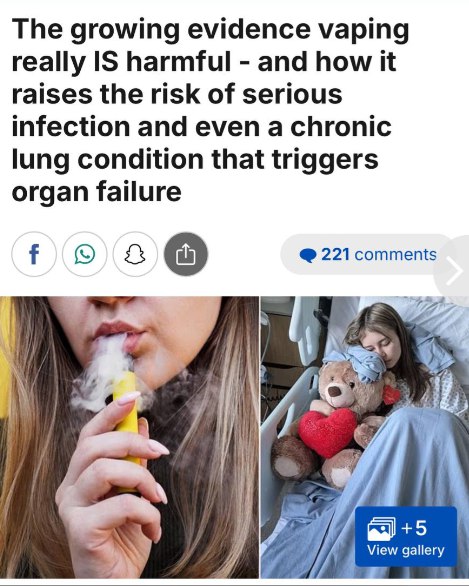Share the article via WhatsApp

tap(85, 254)
